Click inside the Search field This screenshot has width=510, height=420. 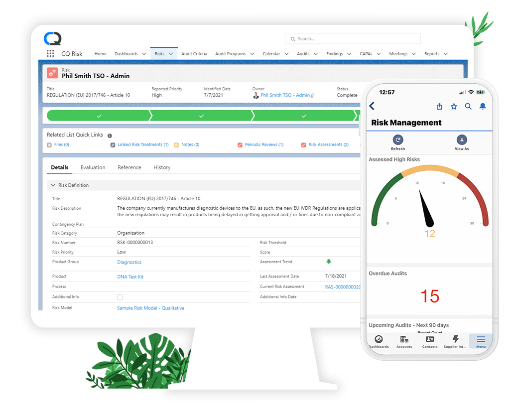click(x=352, y=38)
